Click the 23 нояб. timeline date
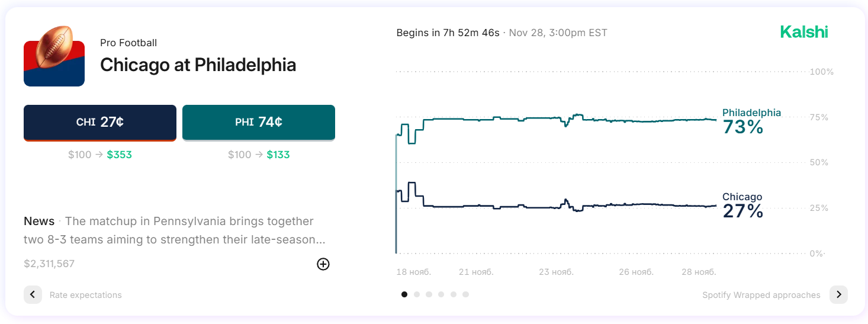Screen dimensions: 868x324 556,272
